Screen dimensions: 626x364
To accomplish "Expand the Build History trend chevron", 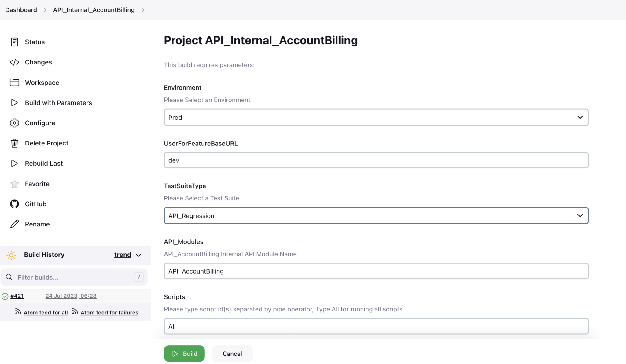I will (138, 255).
